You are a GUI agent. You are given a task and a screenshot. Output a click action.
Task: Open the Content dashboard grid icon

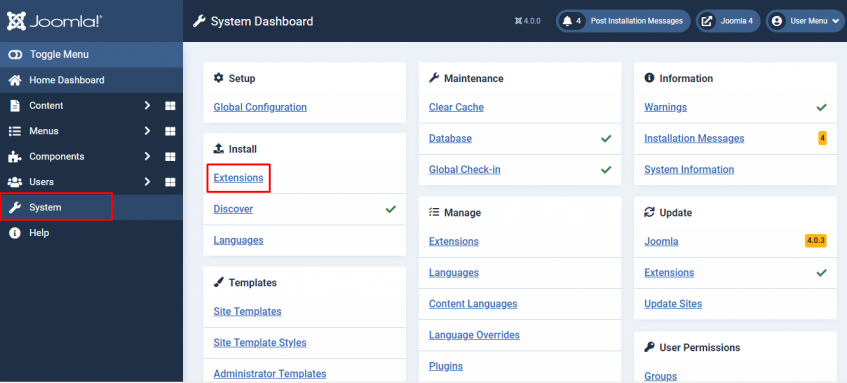(170, 106)
